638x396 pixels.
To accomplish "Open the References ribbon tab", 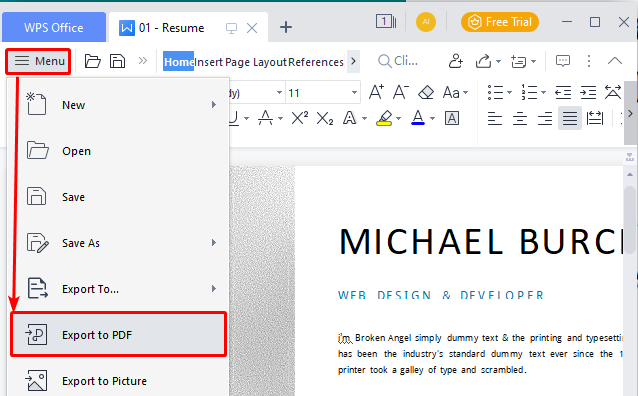I will point(316,62).
